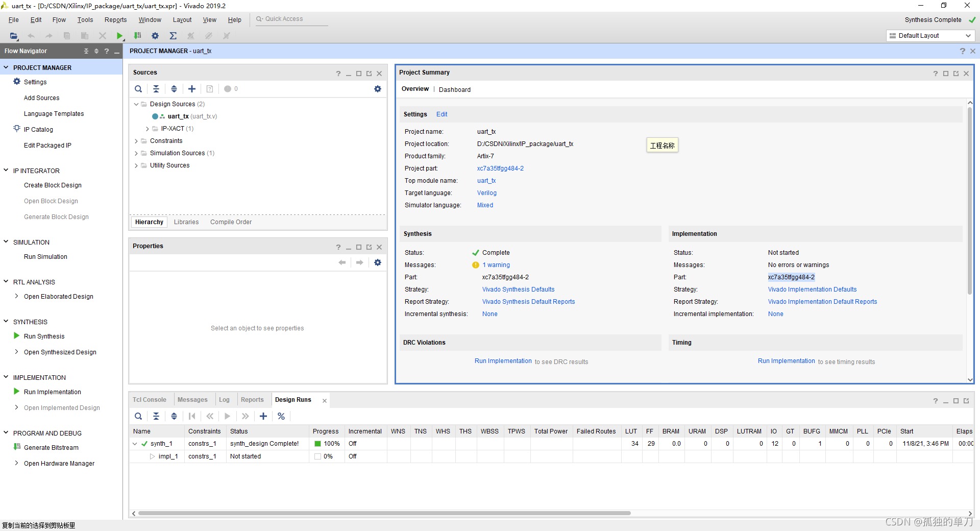The width and height of the screenshot is (980, 531).
Task: Click the Sigma report toolbar icon
Action: pos(173,36)
